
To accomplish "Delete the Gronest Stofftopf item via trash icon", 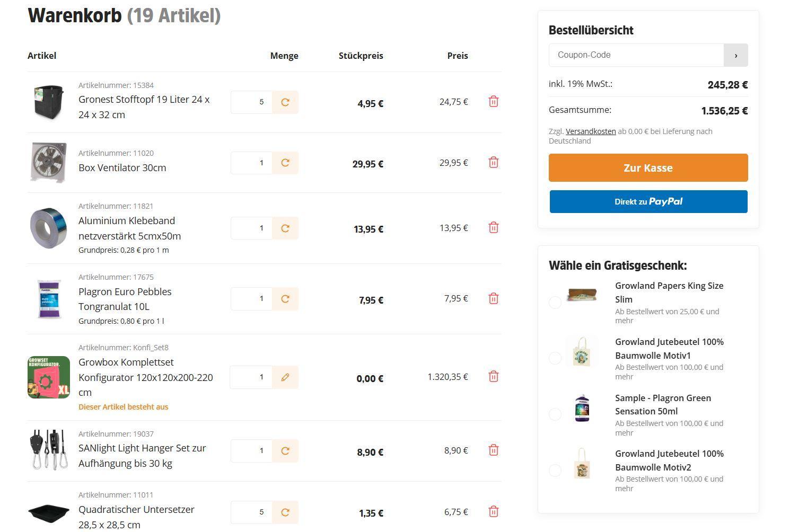I will [x=493, y=102].
